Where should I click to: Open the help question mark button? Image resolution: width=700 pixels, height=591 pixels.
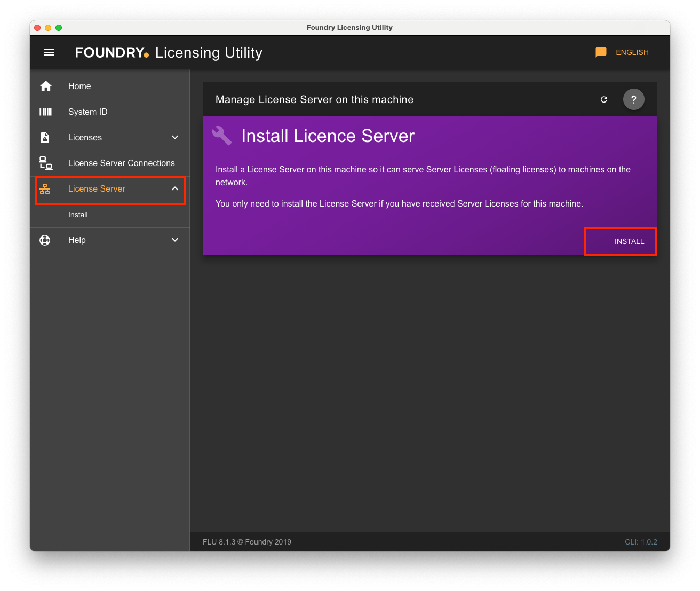[634, 99]
